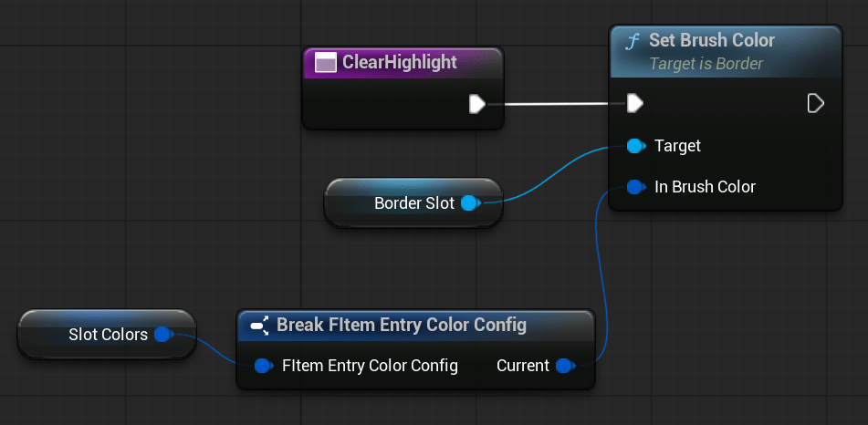Click the Slot Colors output pin
Viewport: 868px width, 425px height.
pyautogui.click(x=163, y=335)
